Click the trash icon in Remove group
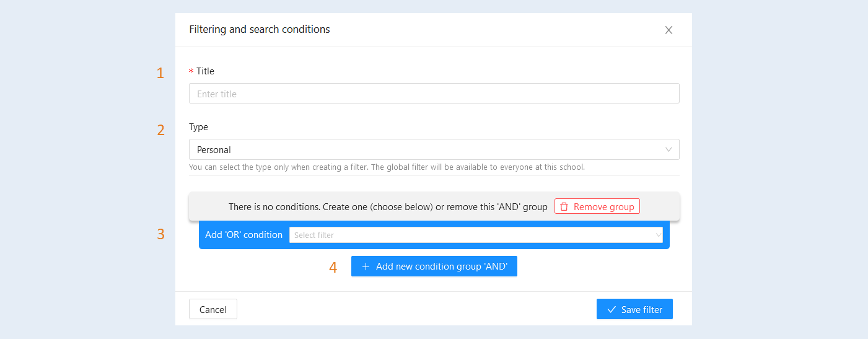Viewport: 868px width, 339px height. coord(564,207)
